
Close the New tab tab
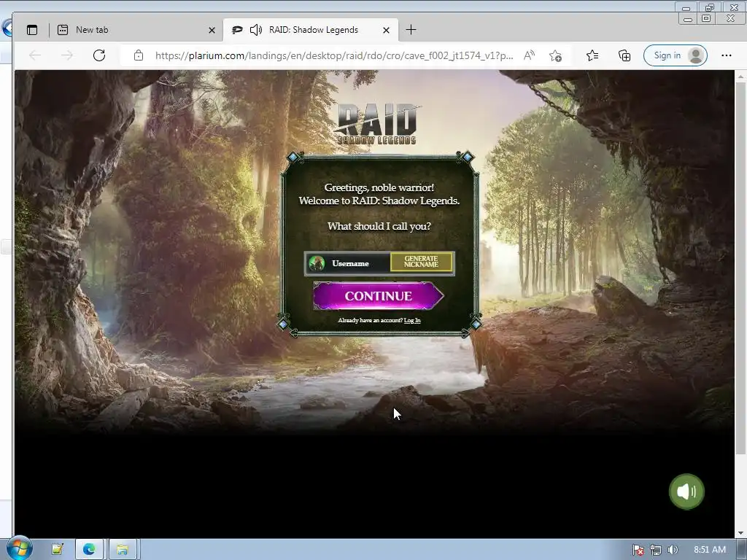coord(212,30)
